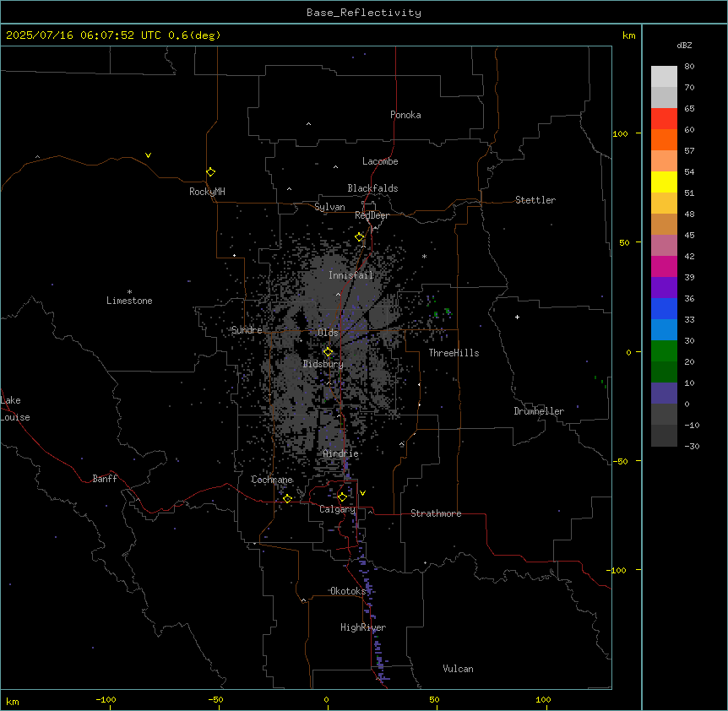Click the yellow diamond marker between Olds and Didsbury

coord(329,352)
